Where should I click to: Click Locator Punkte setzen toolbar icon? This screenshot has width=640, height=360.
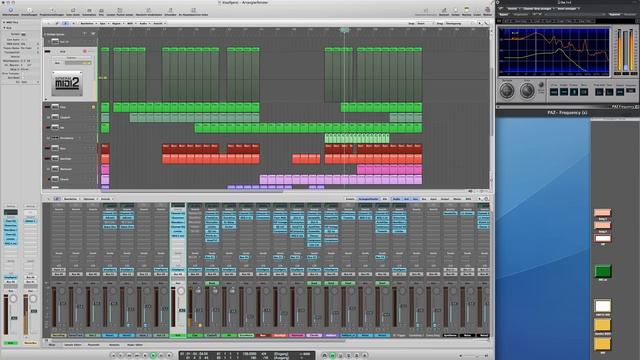coord(120,10)
